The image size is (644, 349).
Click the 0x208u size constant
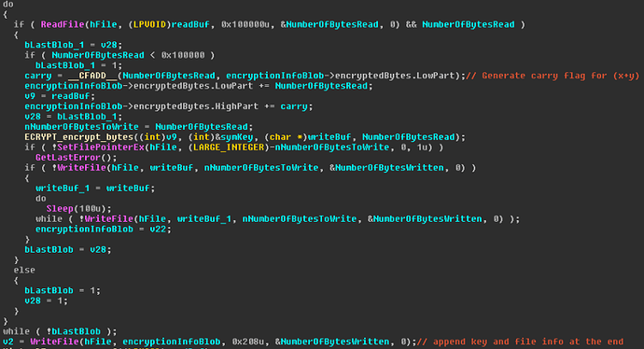point(247,342)
